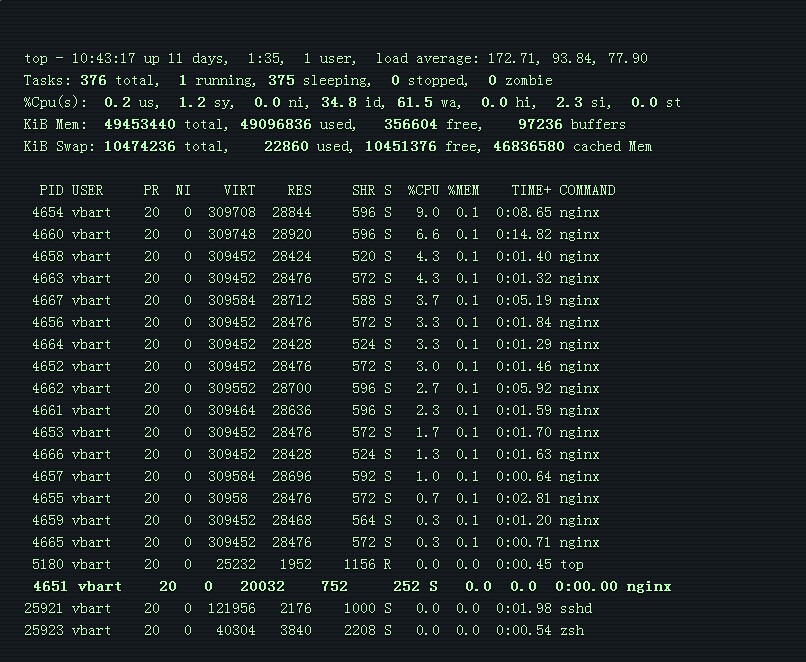
Task: Click PID 25921 in the sshd row
Action: point(43,608)
